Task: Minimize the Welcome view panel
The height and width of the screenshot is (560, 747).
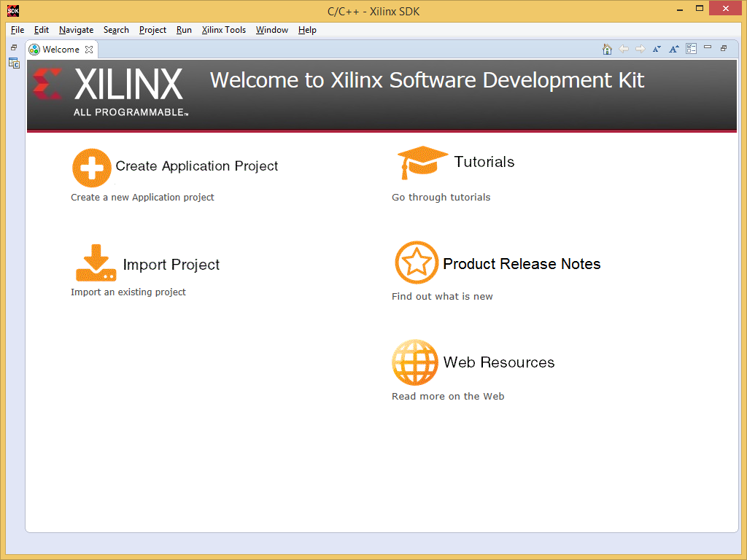Action: coord(708,47)
